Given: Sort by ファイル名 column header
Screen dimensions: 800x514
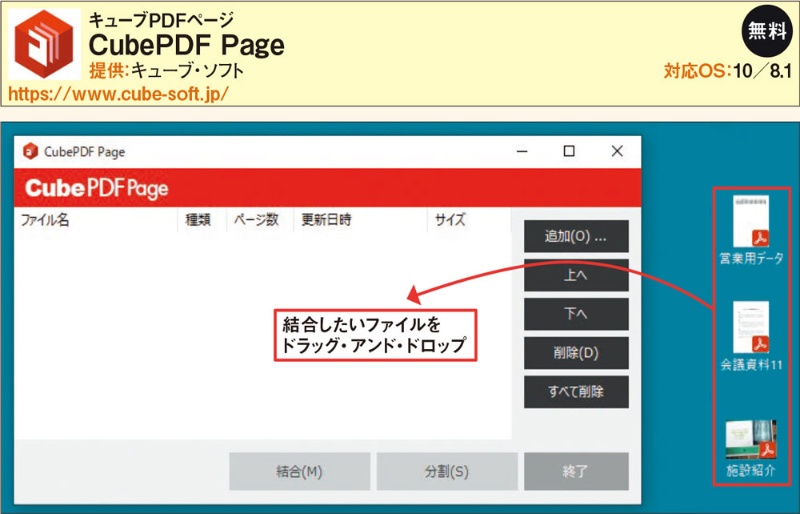Looking at the screenshot, I should 45,220.
